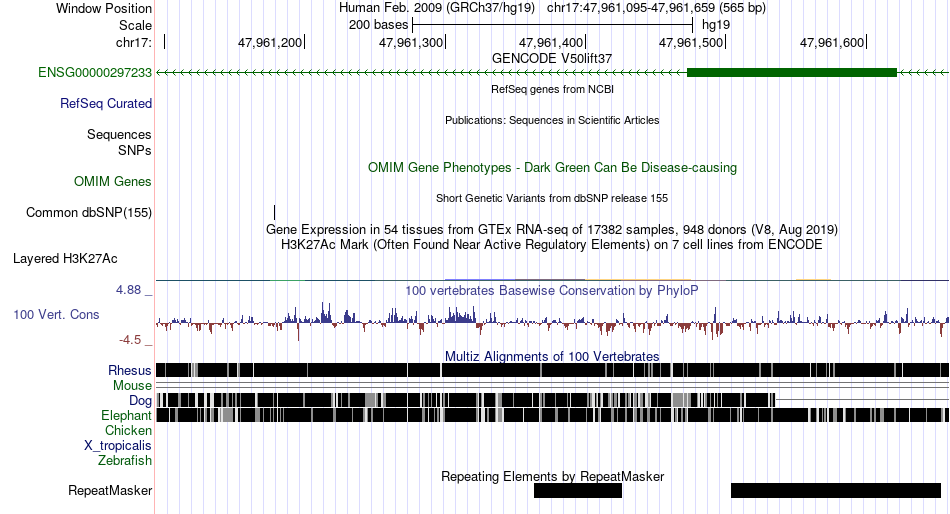Image resolution: width=950 pixels, height=514 pixels.
Task: Click the ENSG00000297233 gene label
Action: (95, 73)
